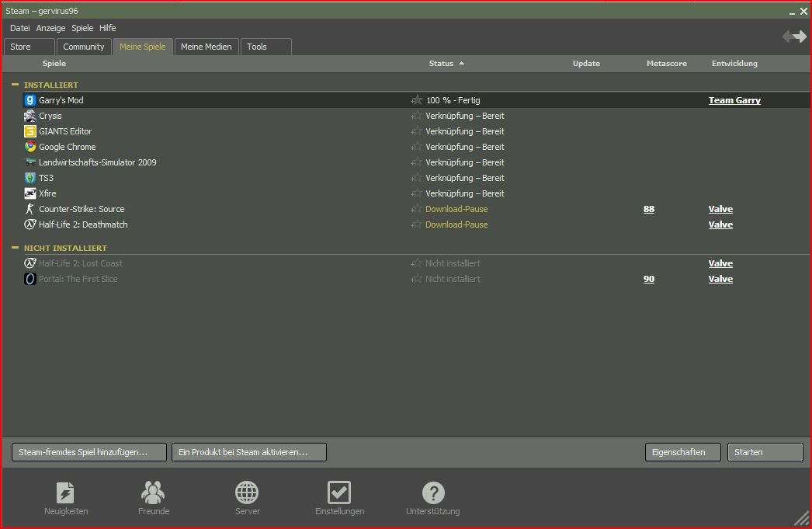
Task: Collapse the NICHT INSTALLIERT section
Action: [x=15, y=248]
